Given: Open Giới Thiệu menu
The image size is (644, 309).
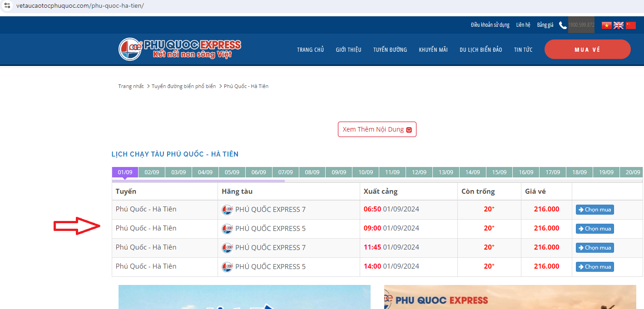Looking at the screenshot, I should 349,50.
